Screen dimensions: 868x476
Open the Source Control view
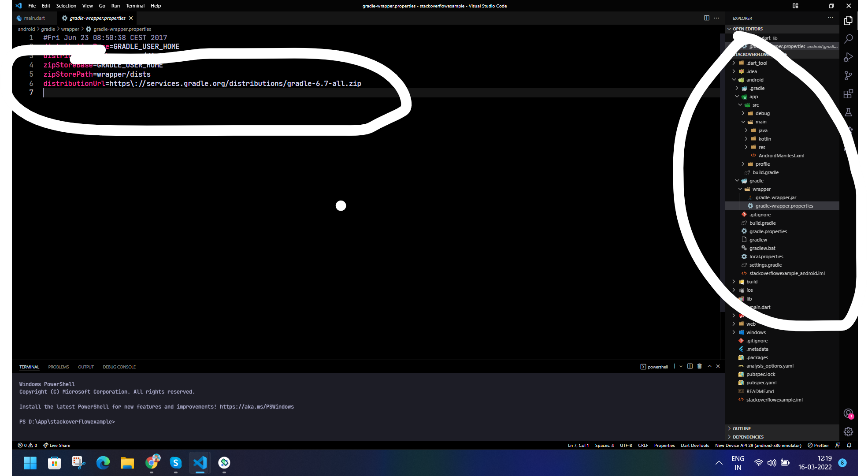click(x=848, y=76)
